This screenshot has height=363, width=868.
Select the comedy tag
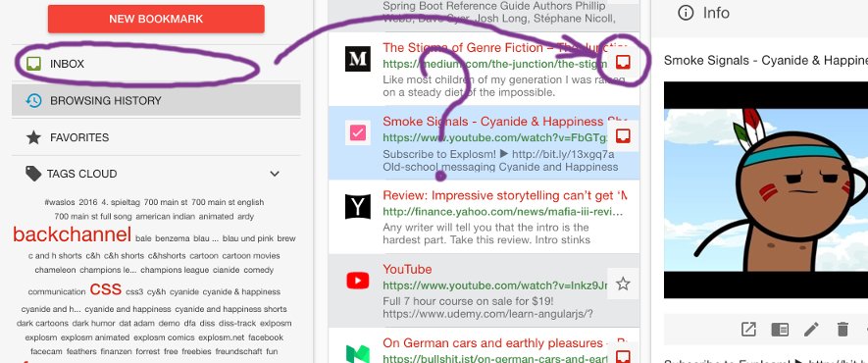point(259,270)
